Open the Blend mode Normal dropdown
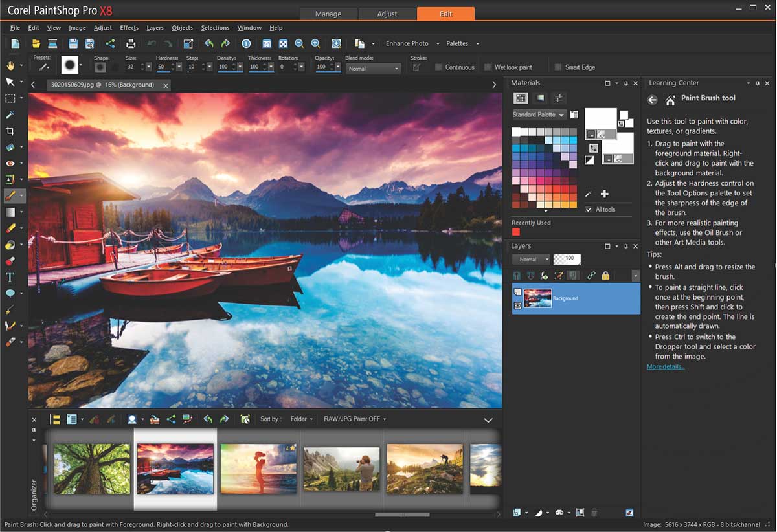 (372, 69)
